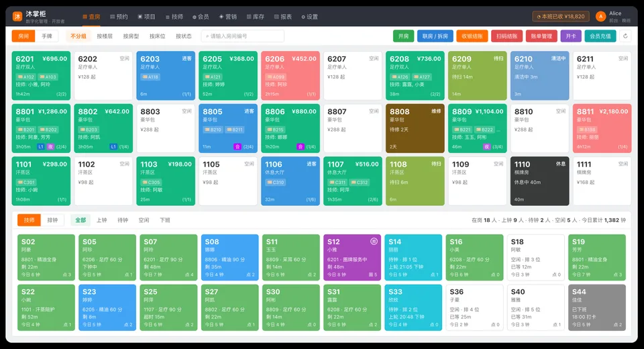The image size is (644, 349).
Task: Group rooms by 按状态
Action: coord(184,36)
